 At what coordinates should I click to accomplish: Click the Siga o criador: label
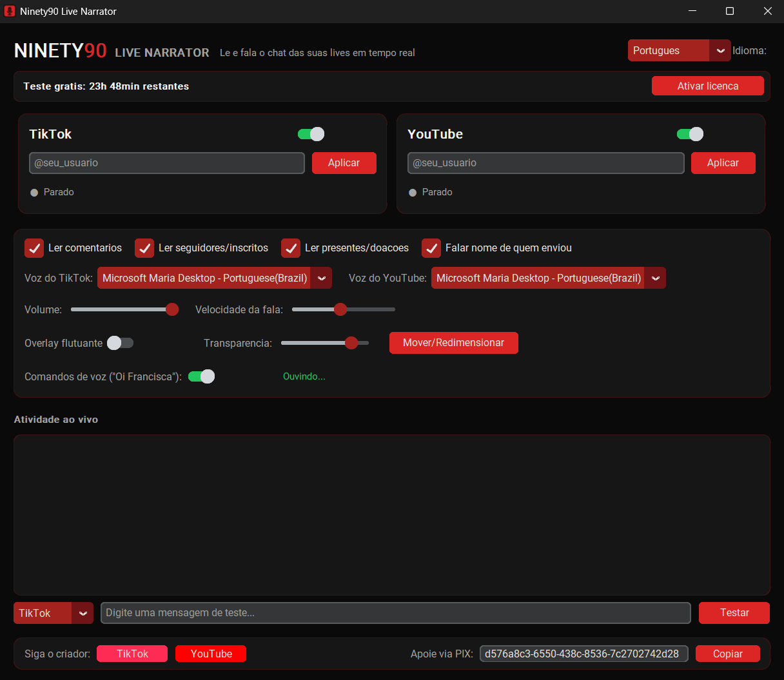pyautogui.click(x=57, y=654)
